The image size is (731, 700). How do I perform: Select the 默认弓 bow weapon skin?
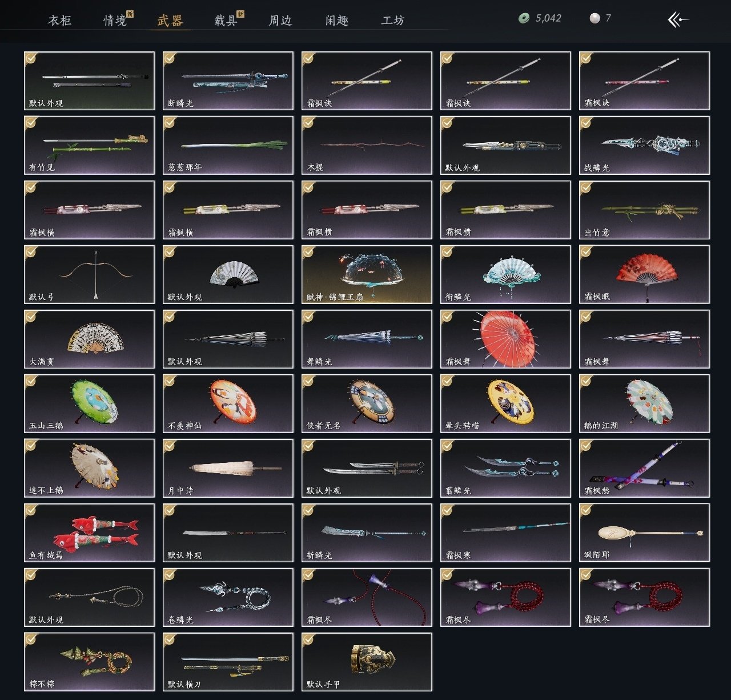click(x=89, y=274)
